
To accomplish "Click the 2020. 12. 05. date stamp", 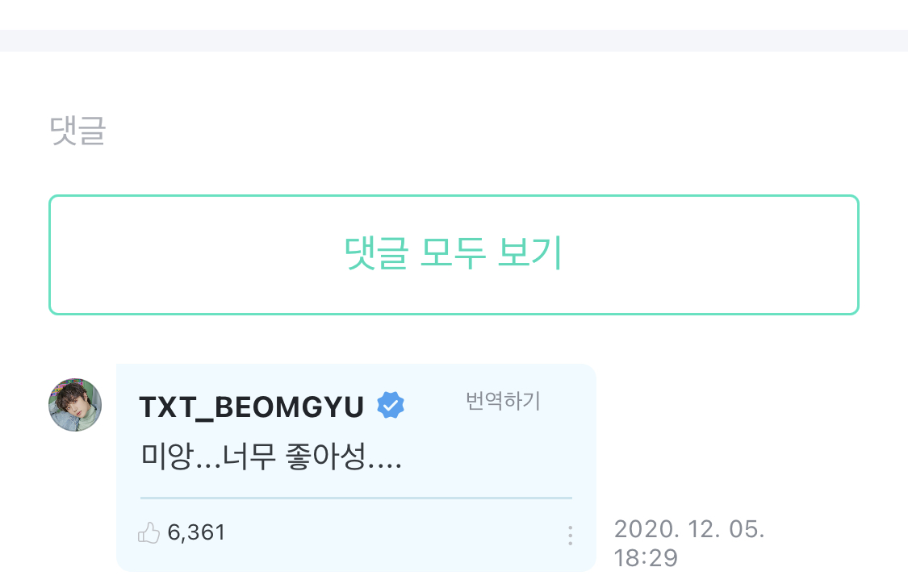I will point(689,529).
